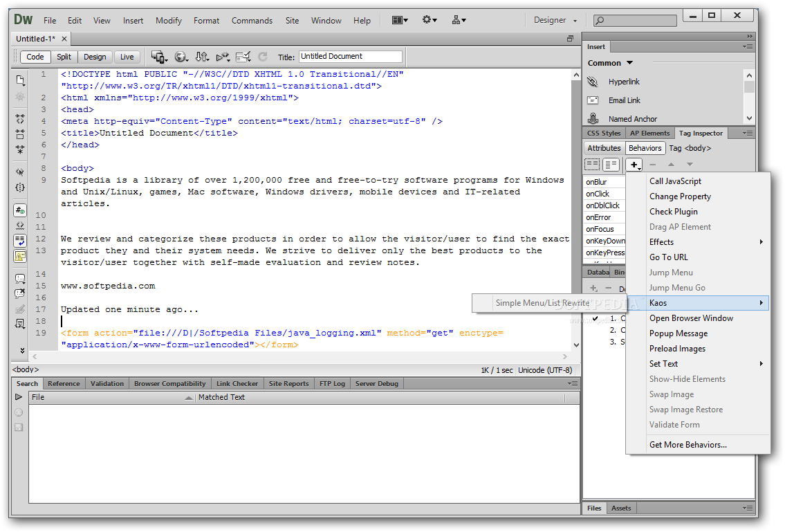Click the Check Browser Compatibility icon

[x=243, y=57]
